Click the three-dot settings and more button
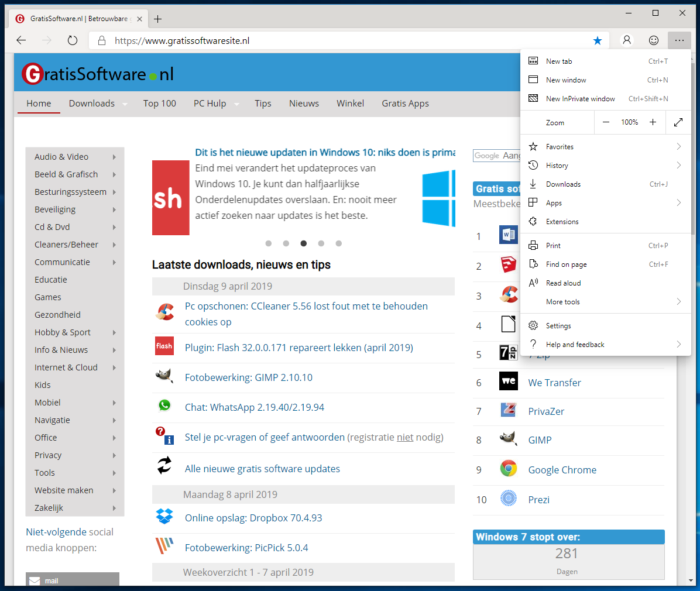 tap(679, 40)
